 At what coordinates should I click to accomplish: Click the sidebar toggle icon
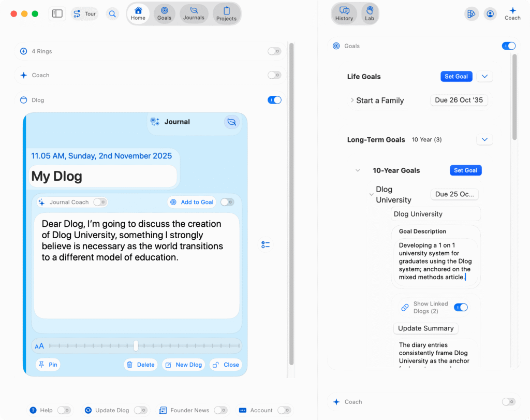click(x=57, y=14)
